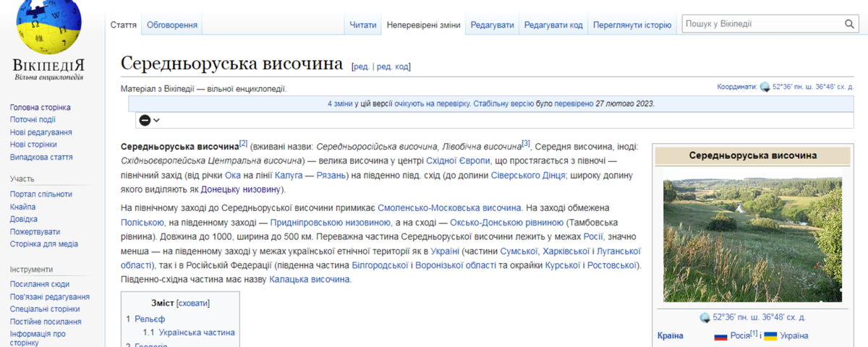Click the перевірено link in notice
Viewport: 868px width, 347px height.
[x=574, y=104]
